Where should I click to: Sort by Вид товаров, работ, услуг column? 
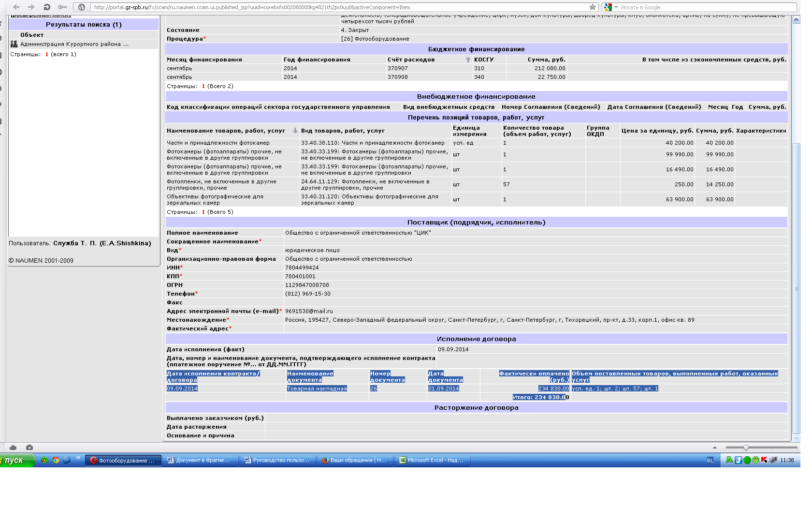click(x=343, y=131)
